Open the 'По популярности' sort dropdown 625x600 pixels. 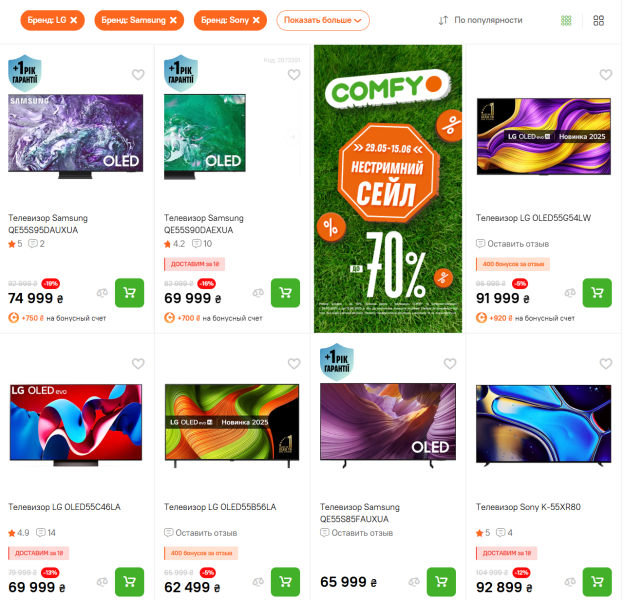[x=480, y=20]
